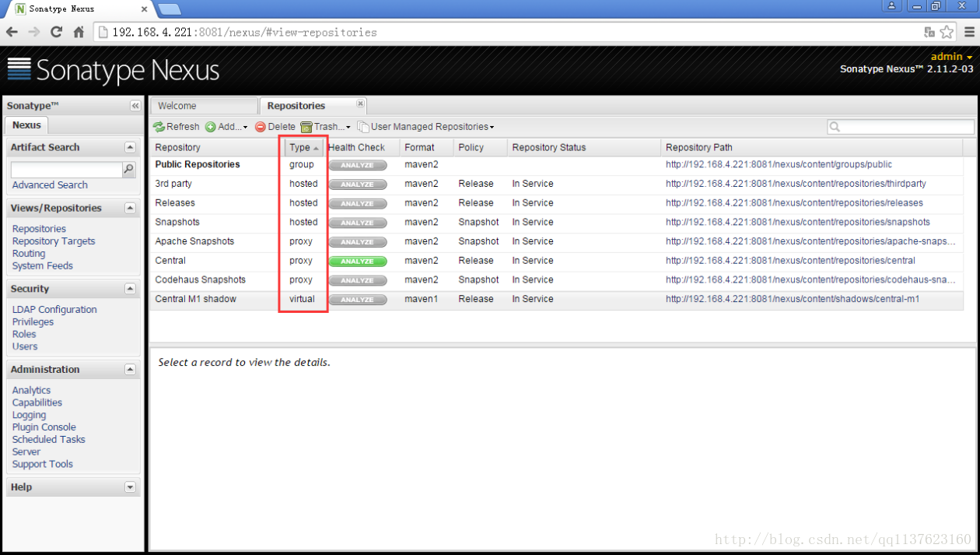The height and width of the screenshot is (555, 980).
Task: Reload the page with the refresh icon
Action: click(x=56, y=32)
